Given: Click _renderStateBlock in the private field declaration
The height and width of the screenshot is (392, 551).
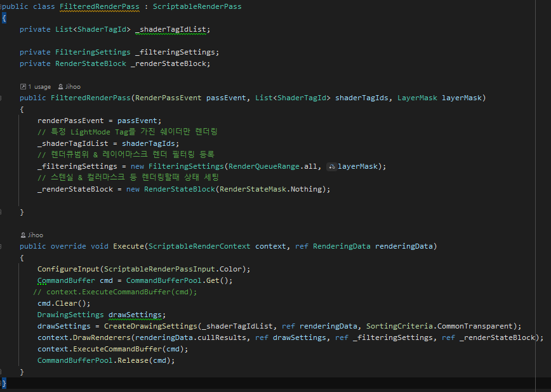Looking at the screenshot, I should click(168, 64).
